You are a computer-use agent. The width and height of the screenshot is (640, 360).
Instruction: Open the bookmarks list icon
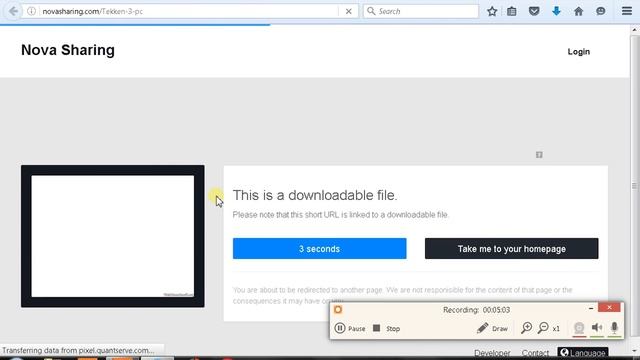coord(511,11)
